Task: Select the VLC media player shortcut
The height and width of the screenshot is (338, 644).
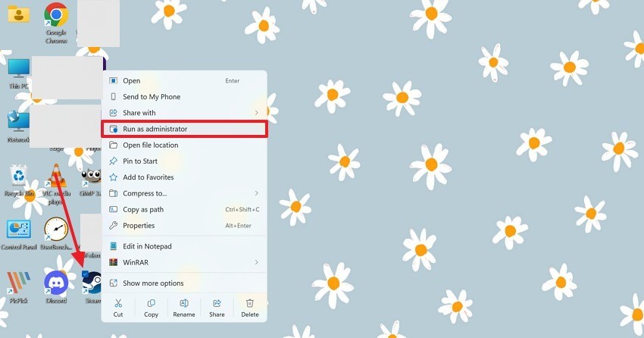Action: (x=56, y=184)
